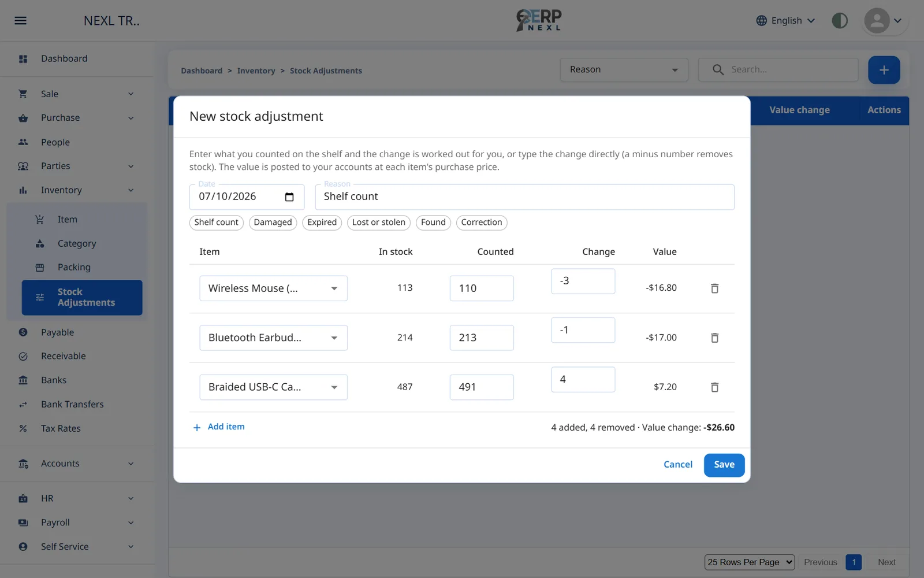The width and height of the screenshot is (924, 578).
Task: Click the Sale cart icon
Action: pos(23,94)
